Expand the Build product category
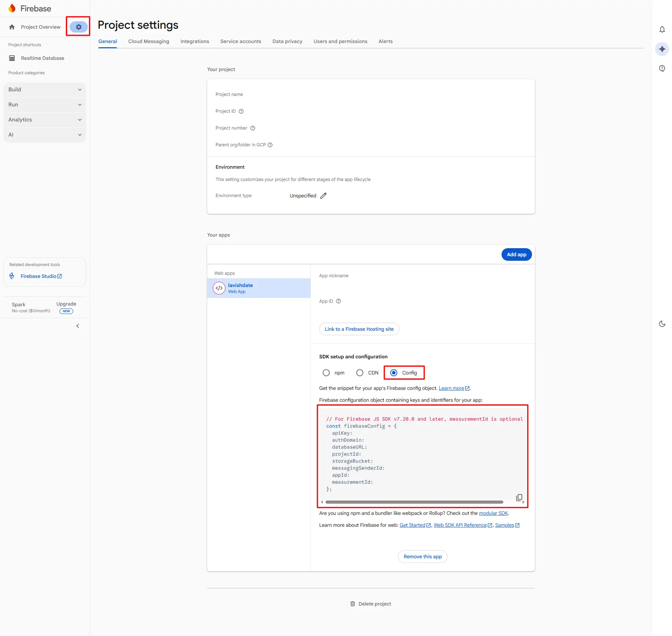Image resolution: width=672 pixels, height=636 pixels. click(45, 90)
